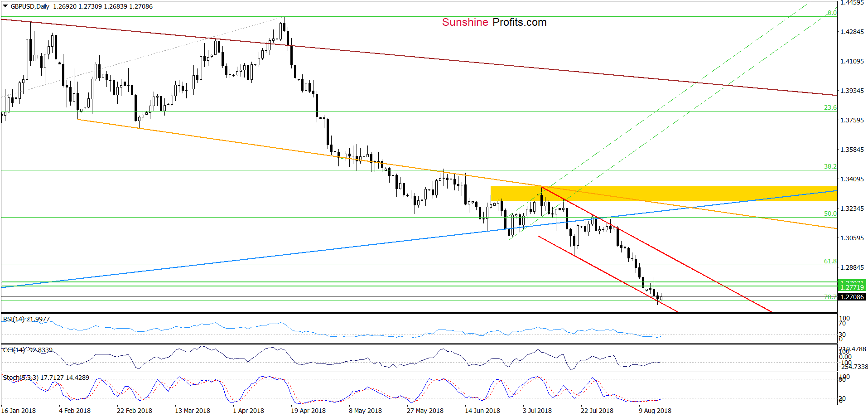Click the 1.35845 price axis value
Screen dimensions: 868x417
pyautogui.click(x=852, y=150)
